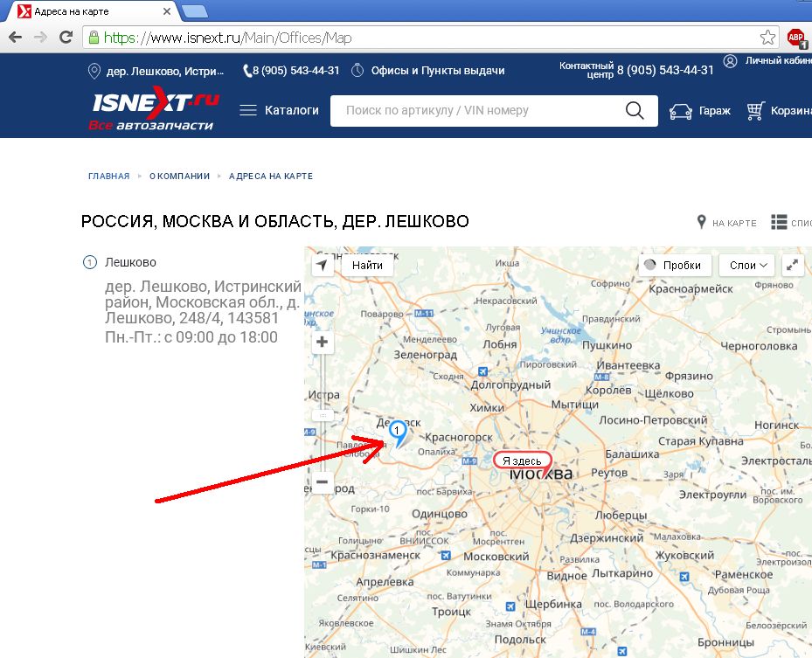Switch to the НА КАРТЕ map view
812x658 pixels.
coord(727,223)
